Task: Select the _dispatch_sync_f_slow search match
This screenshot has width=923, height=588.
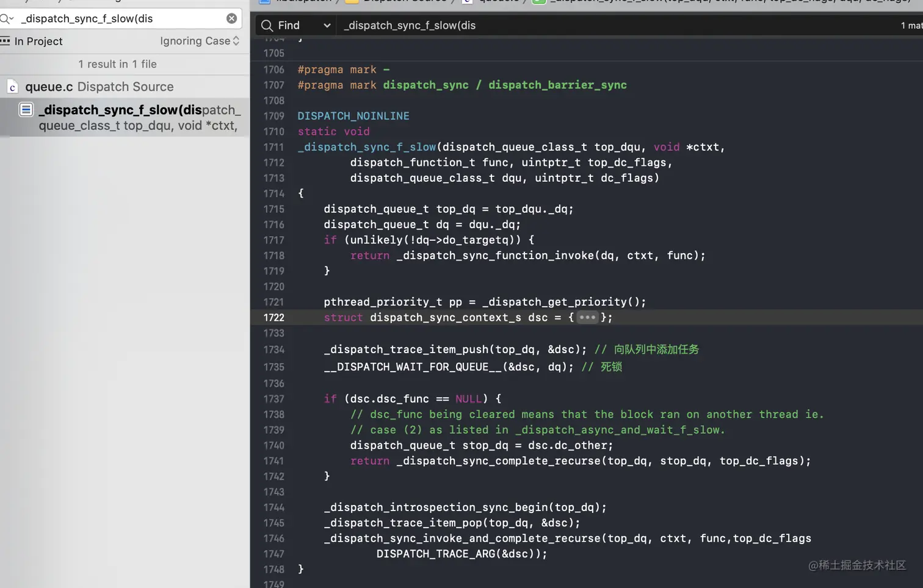Action: point(125,117)
